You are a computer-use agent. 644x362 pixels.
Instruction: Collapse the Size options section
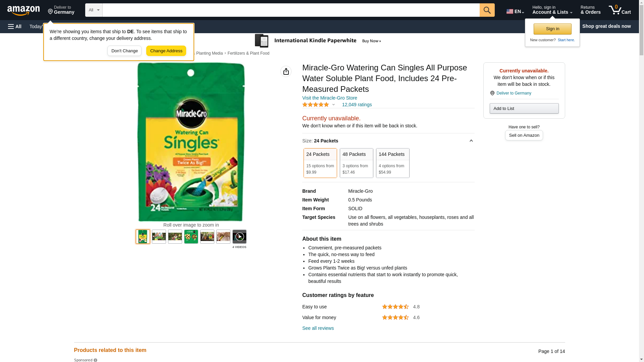tap(471, 141)
